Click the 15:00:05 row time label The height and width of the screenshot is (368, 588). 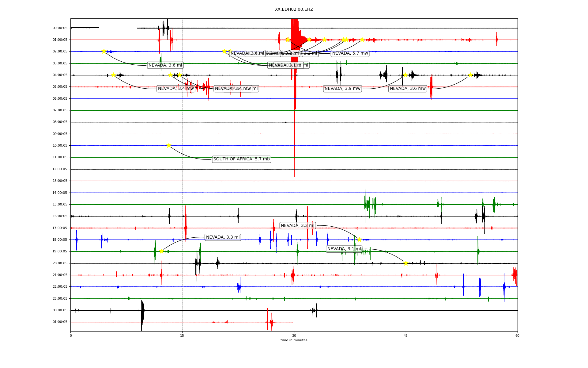coord(60,205)
